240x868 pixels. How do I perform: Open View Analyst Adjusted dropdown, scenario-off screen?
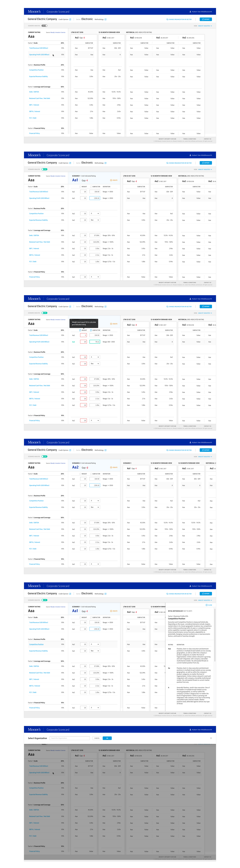[x=205, y=26]
